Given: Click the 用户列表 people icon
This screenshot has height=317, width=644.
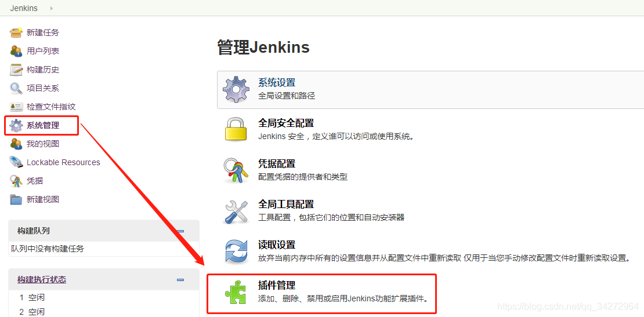Looking at the screenshot, I should (16, 51).
